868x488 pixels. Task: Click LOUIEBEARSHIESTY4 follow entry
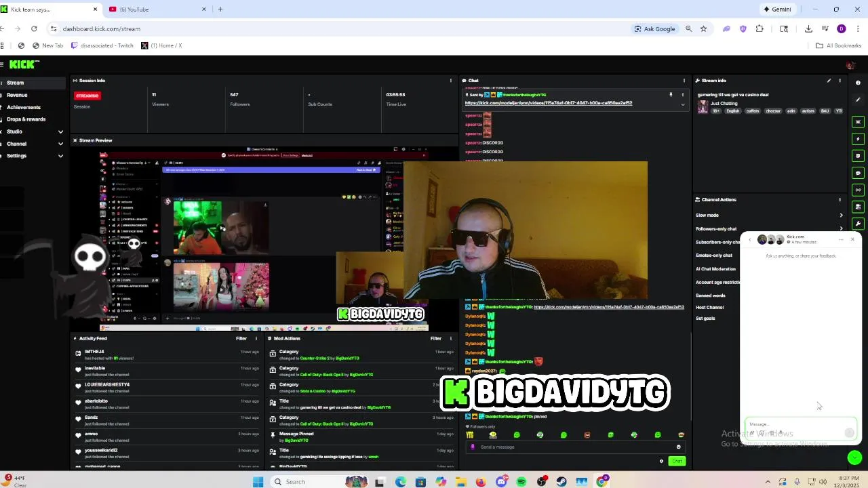pos(167,388)
